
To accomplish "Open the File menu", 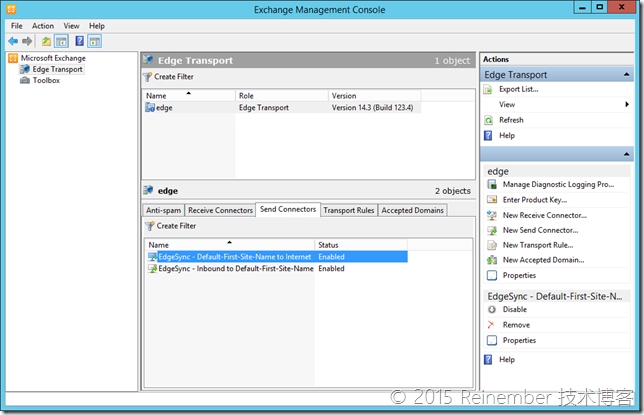I will pyautogui.click(x=17, y=26).
